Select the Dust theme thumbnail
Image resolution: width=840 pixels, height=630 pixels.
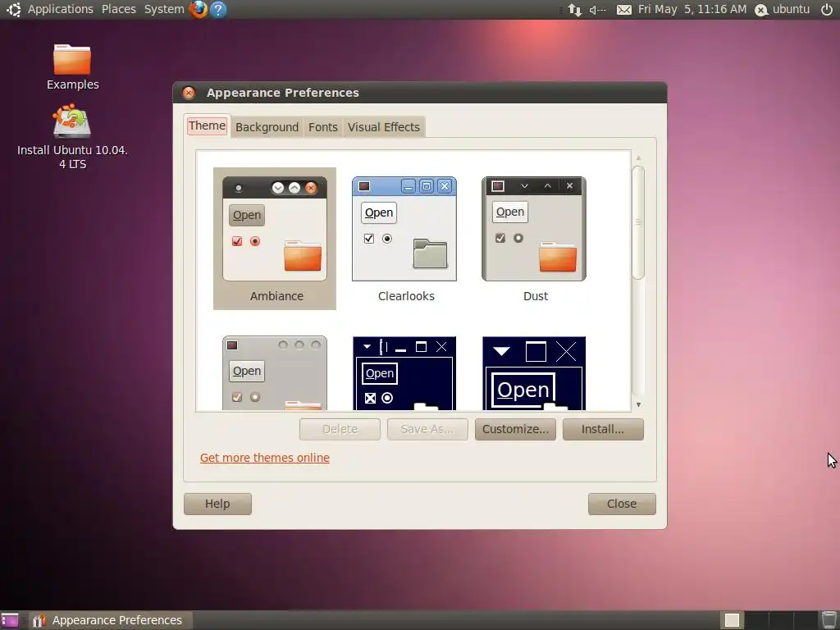click(534, 229)
